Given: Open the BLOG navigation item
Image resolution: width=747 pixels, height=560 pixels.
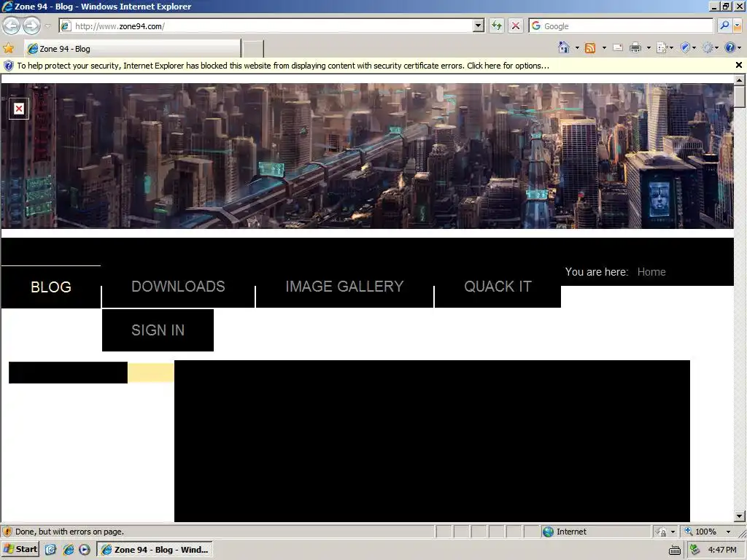Looking at the screenshot, I should click(x=51, y=287).
